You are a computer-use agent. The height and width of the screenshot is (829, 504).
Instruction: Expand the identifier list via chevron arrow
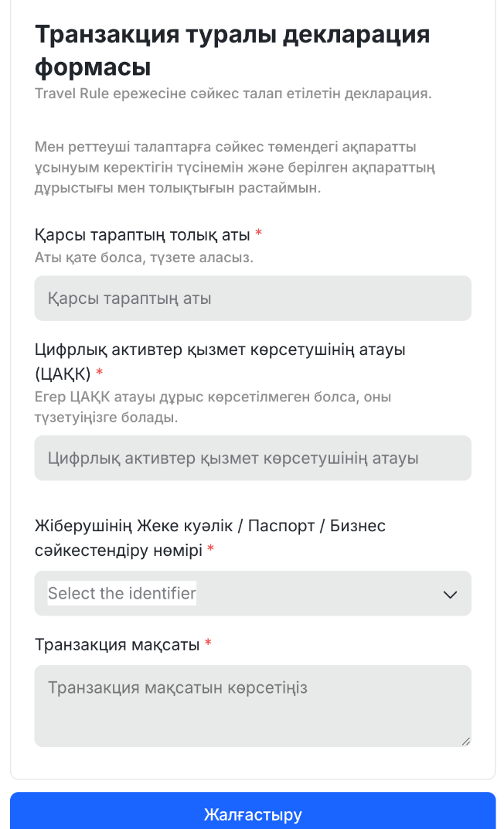click(450, 594)
